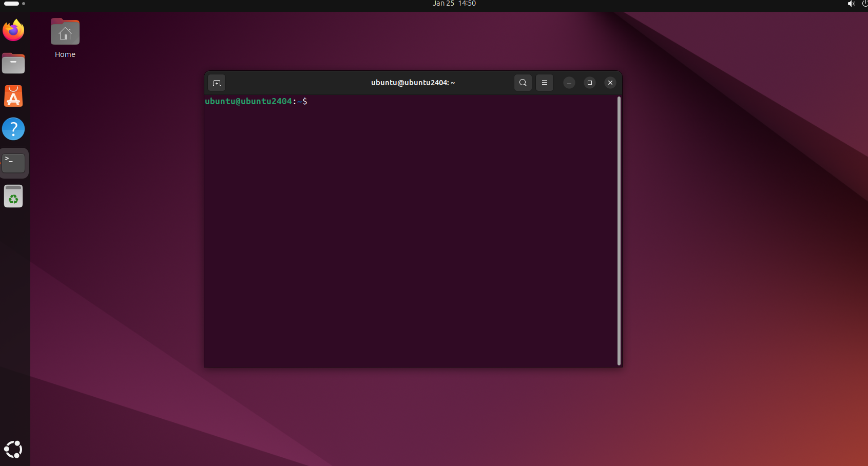Open the clock and calendar menu

(x=454, y=4)
